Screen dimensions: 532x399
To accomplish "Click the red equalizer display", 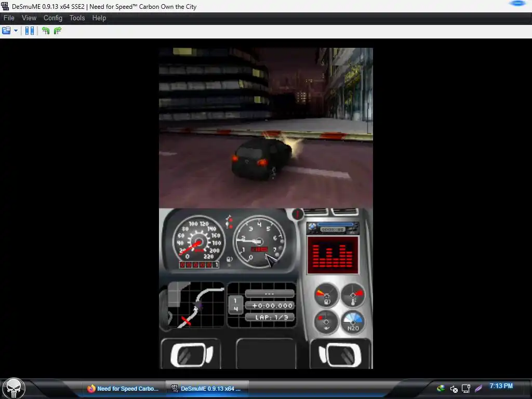I will pos(333,255).
